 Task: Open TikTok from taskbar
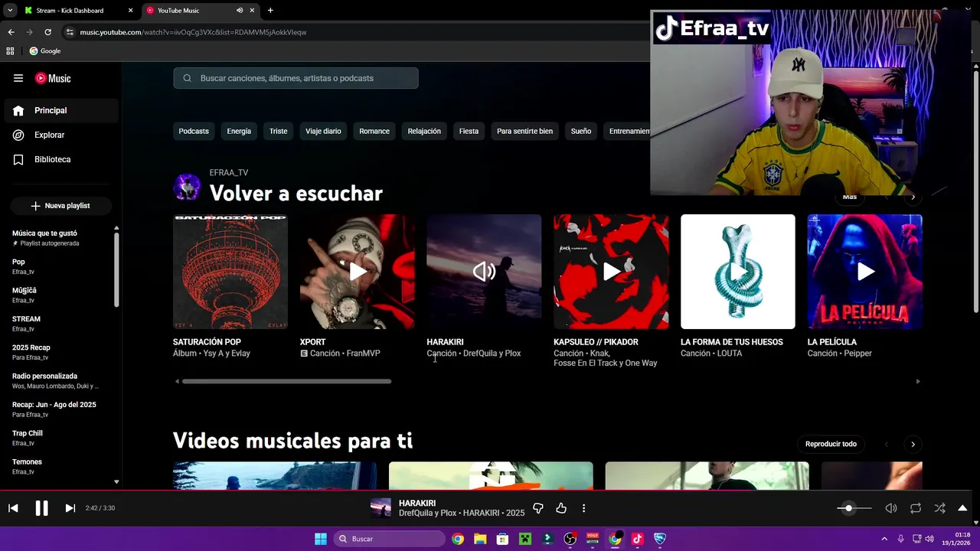(637, 539)
